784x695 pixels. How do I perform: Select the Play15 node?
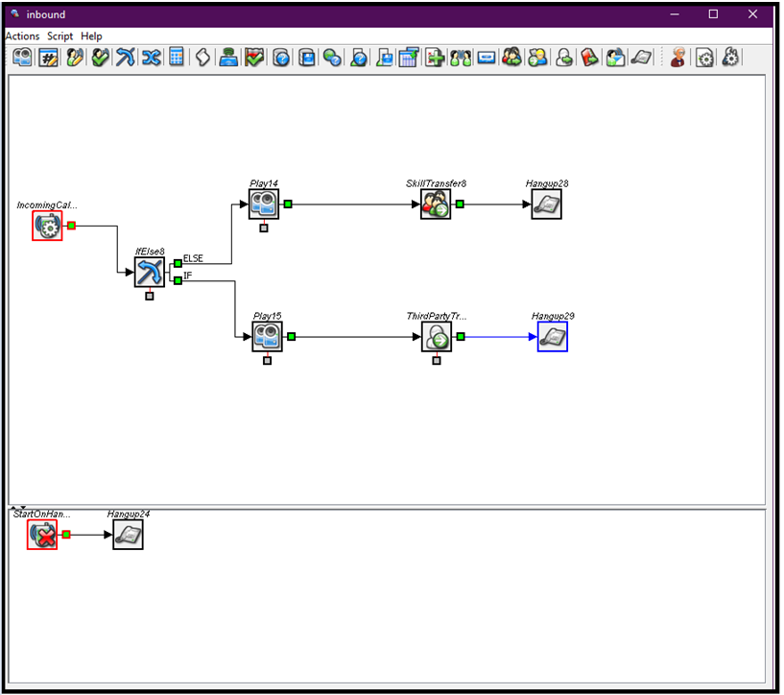tap(267, 337)
